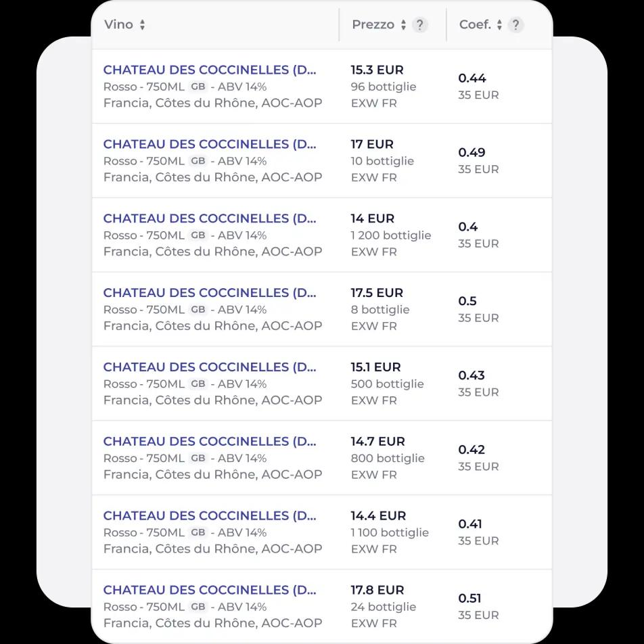Image resolution: width=644 pixels, height=644 pixels.
Task: Click coefficient value 0.5
Action: (x=467, y=301)
